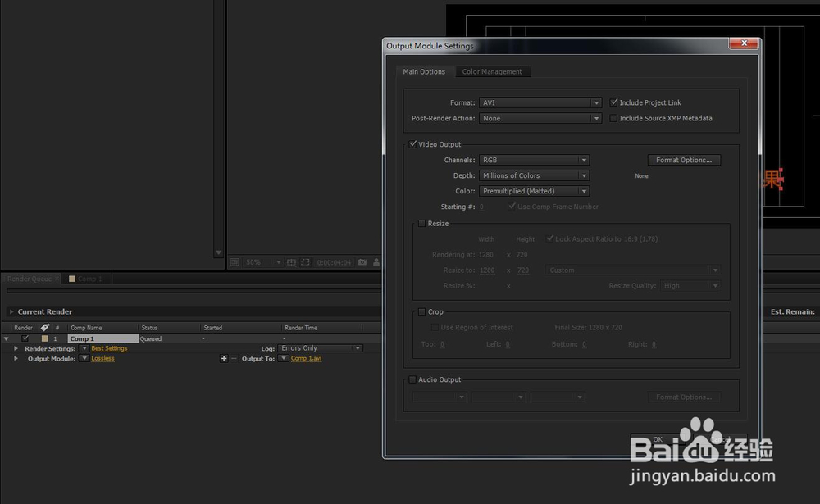The image size is (820, 504).
Task: Enable Include Source XMP Metadata
Action: click(x=613, y=118)
